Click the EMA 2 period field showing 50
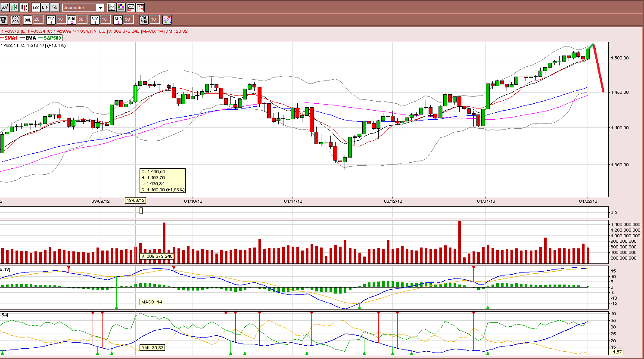The width and height of the screenshot is (644, 359). [82, 19]
